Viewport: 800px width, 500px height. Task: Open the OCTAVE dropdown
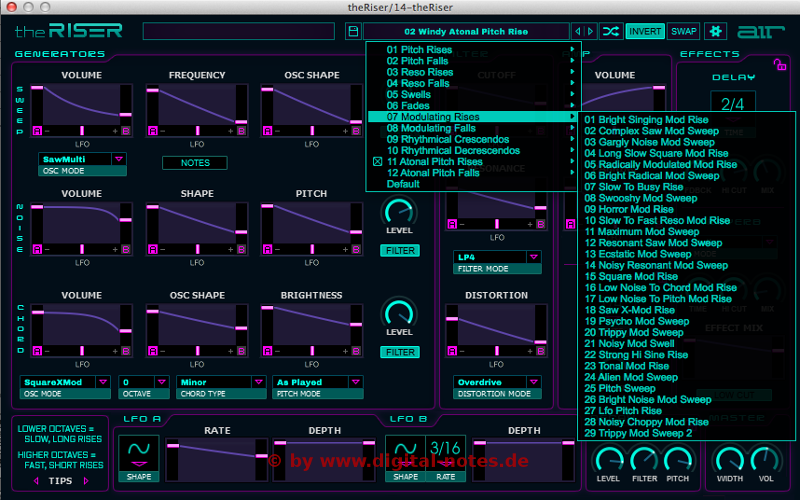144,382
